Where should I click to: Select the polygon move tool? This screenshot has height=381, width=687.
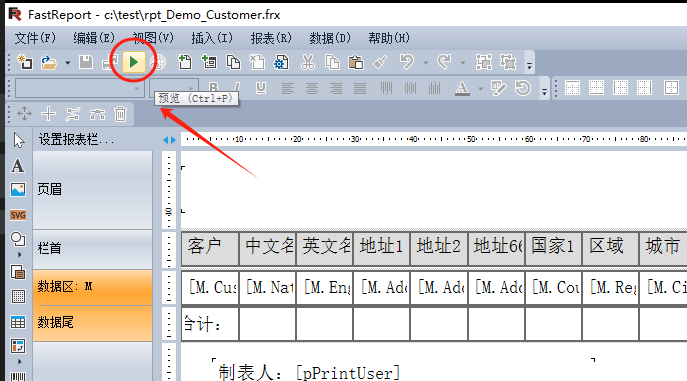coord(25,114)
